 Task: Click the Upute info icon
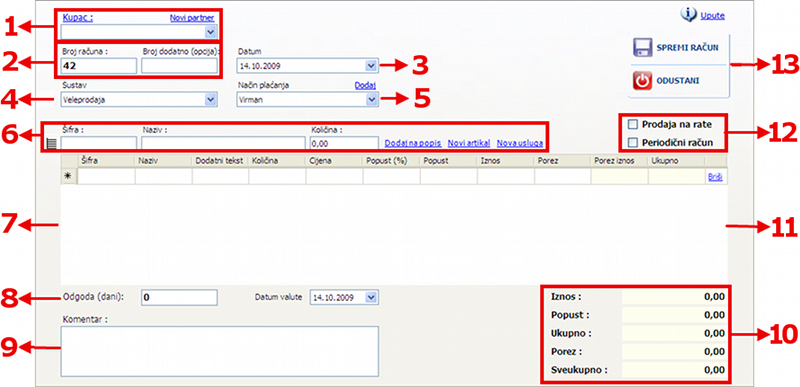688,15
